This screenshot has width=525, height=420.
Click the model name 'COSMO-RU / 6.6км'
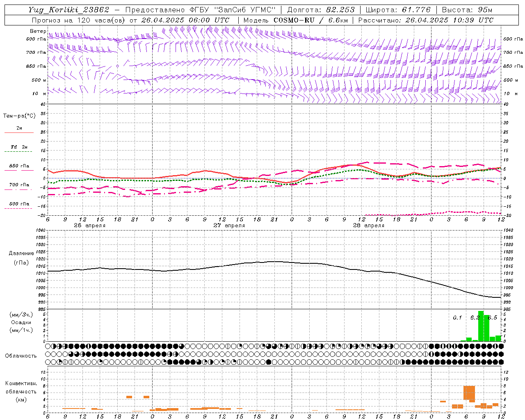(310, 20)
